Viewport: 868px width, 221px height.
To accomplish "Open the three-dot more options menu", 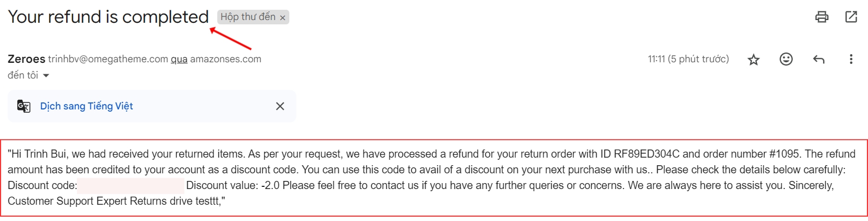I will pyautogui.click(x=851, y=59).
